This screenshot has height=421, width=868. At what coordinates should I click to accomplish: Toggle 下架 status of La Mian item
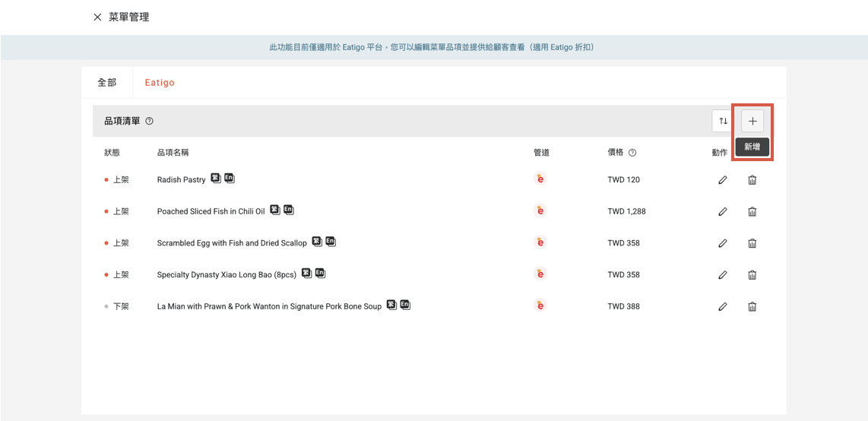(117, 307)
